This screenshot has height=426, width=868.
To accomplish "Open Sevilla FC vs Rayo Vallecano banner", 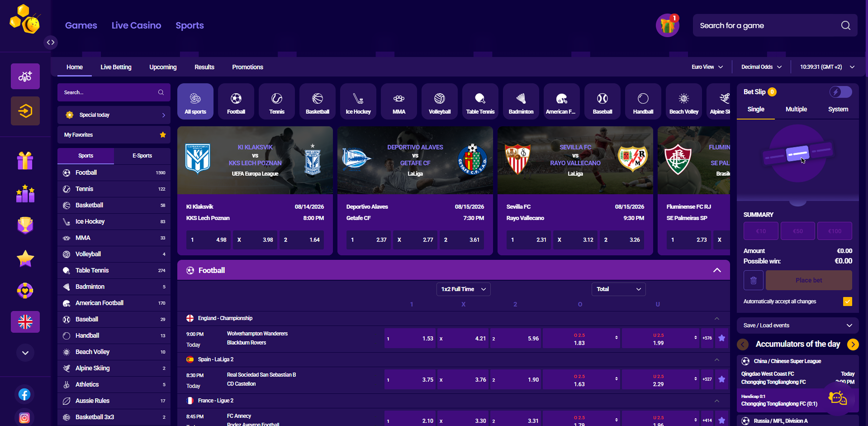I will coord(575,160).
